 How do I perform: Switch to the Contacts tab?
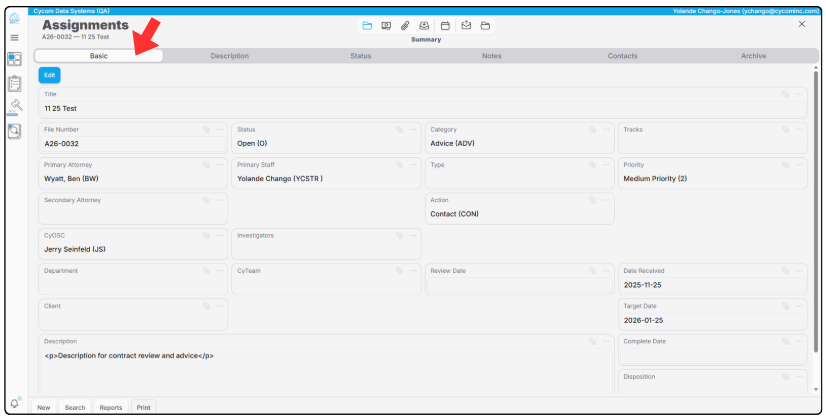[622, 55]
